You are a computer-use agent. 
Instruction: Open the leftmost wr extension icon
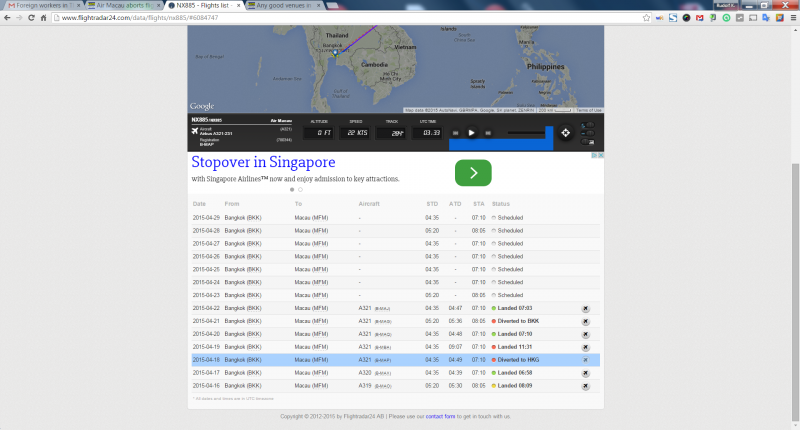point(660,18)
